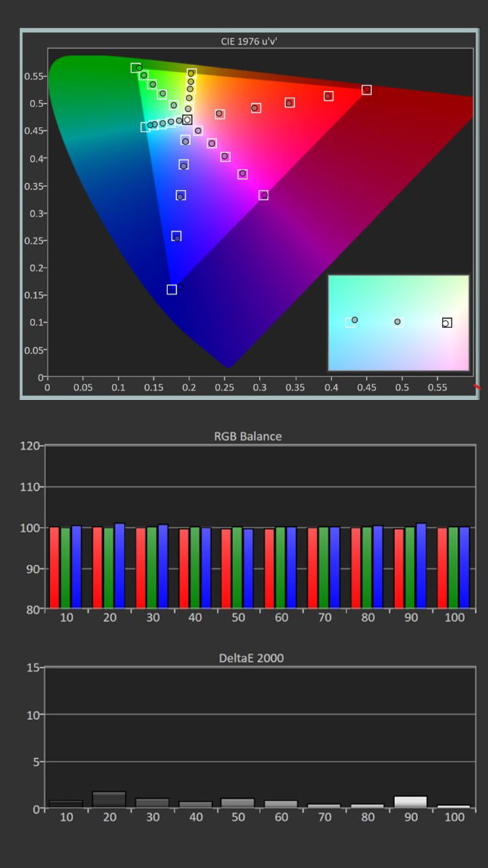Click the middle measurement dot in inset panel
Viewport: 488px width, 868px height.
coord(397,321)
